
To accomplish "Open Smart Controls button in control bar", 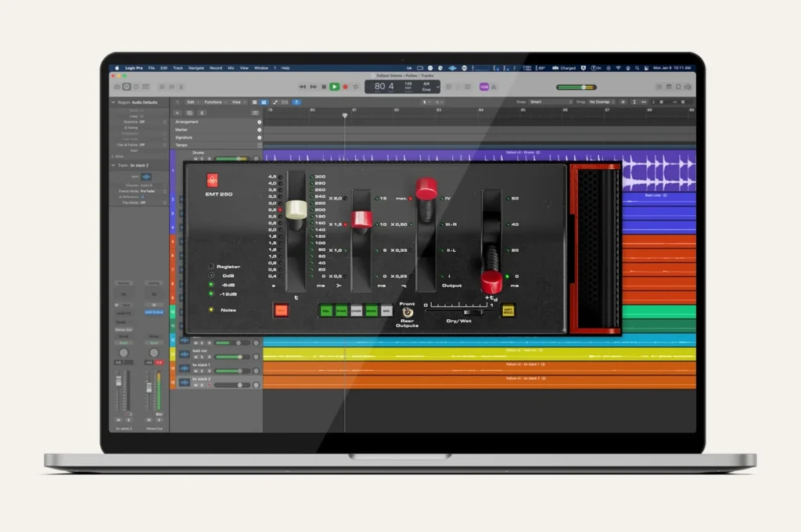I will click(162, 87).
